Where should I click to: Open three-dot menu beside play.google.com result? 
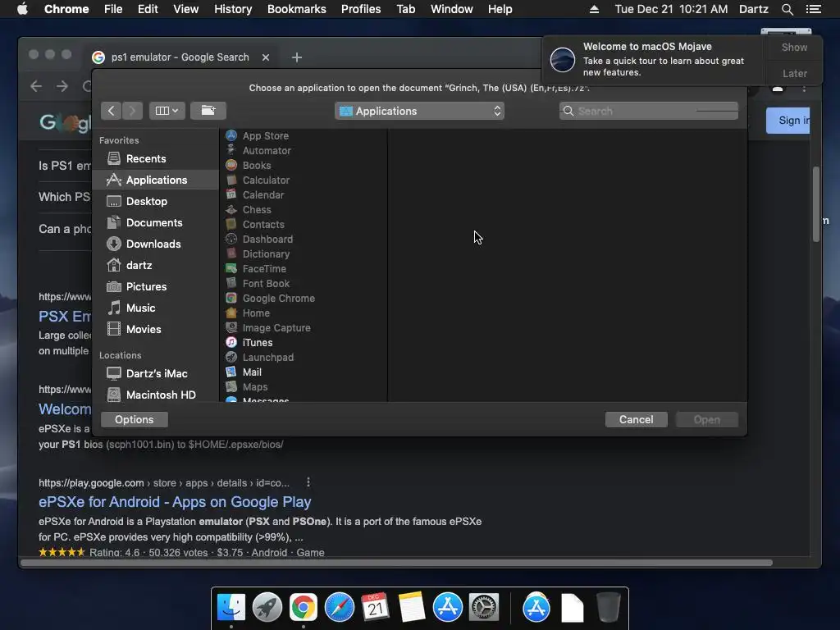click(x=308, y=482)
